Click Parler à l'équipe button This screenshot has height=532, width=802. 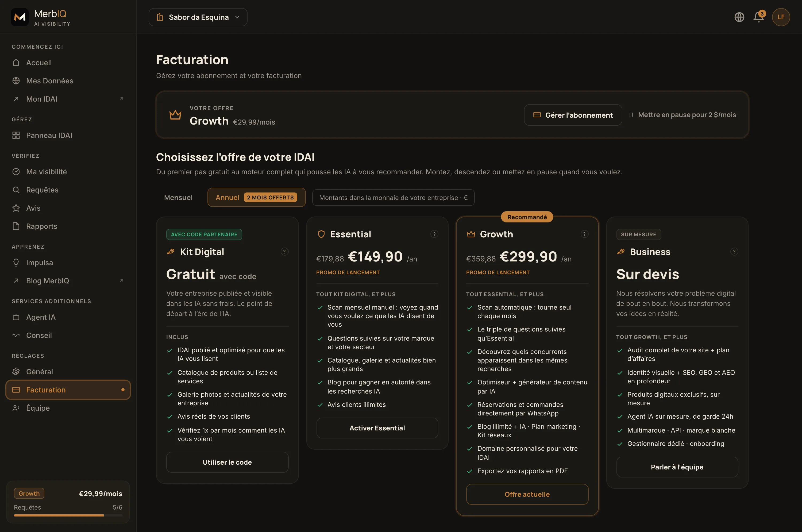[x=677, y=467]
